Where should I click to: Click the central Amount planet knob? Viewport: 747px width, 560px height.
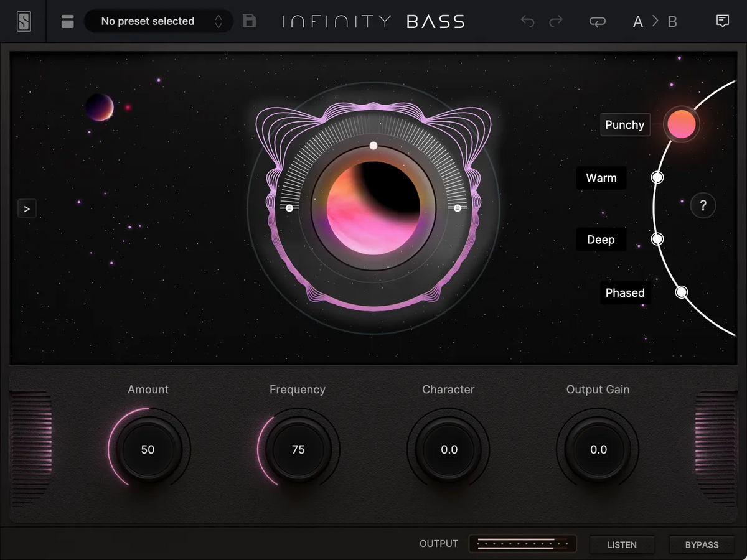click(x=374, y=208)
